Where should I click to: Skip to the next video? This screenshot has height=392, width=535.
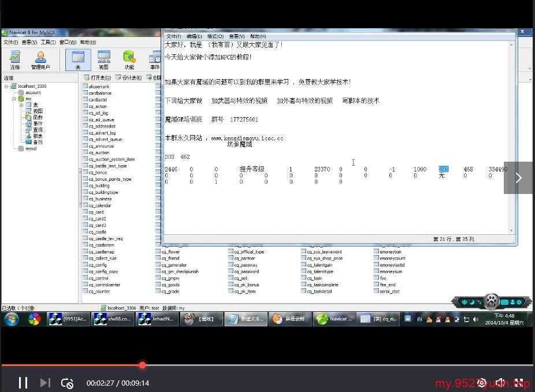point(45,383)
